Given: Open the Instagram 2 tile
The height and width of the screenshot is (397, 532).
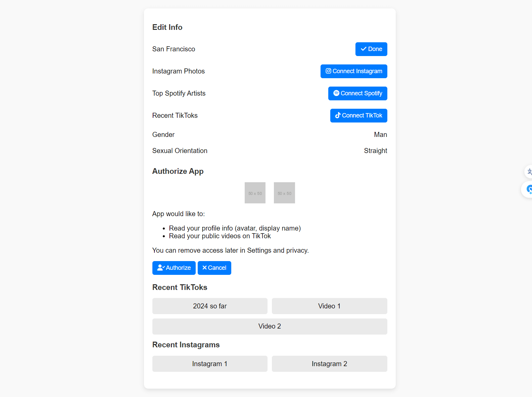Looking at the screenshot, I should [330, 364].
